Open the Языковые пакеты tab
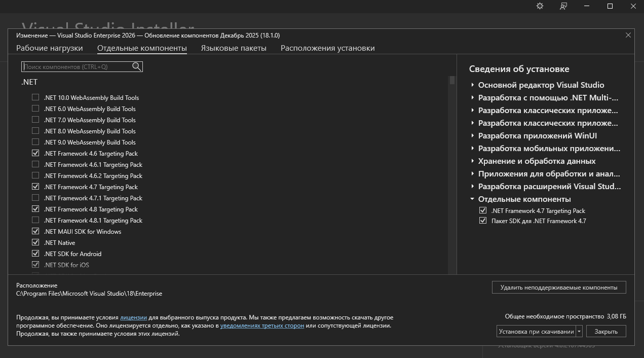The width and height of the screenshot is (644, 358). click(233, 48)
